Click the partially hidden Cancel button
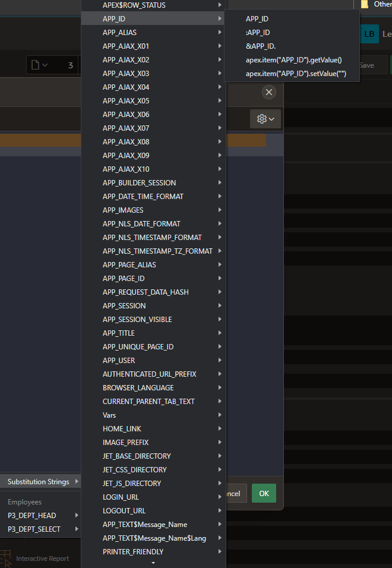 click(x=237, y=493)
